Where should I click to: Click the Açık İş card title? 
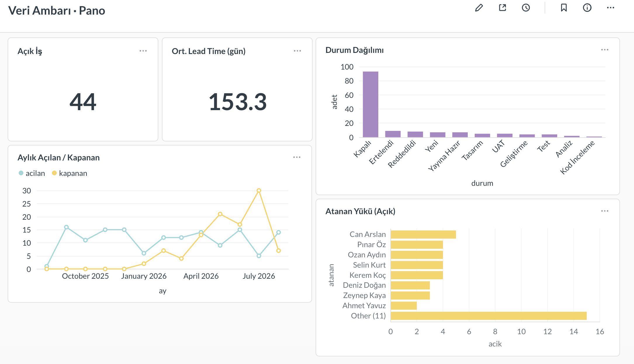click(30, 51)
